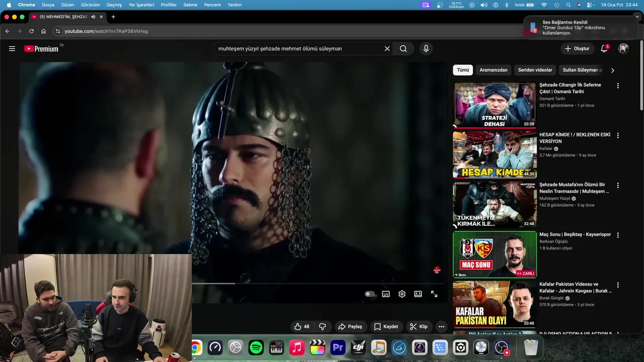Click the page vertical scrollbar

click(x=641, y=75)
